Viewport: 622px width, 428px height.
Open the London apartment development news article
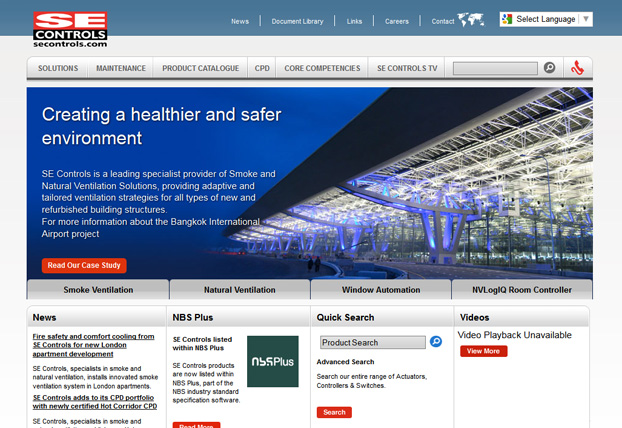tap(93, 345)
